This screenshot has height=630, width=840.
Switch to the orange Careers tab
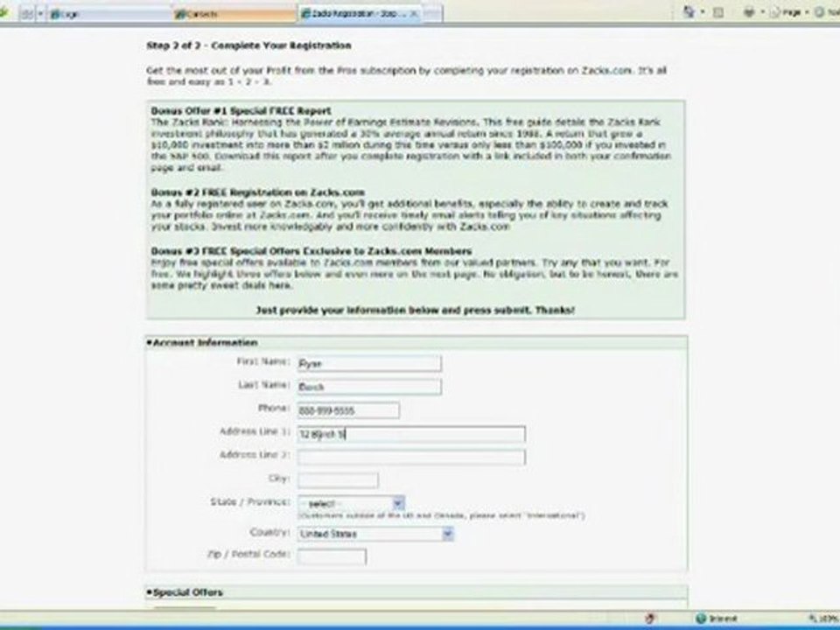coord(234,14)
